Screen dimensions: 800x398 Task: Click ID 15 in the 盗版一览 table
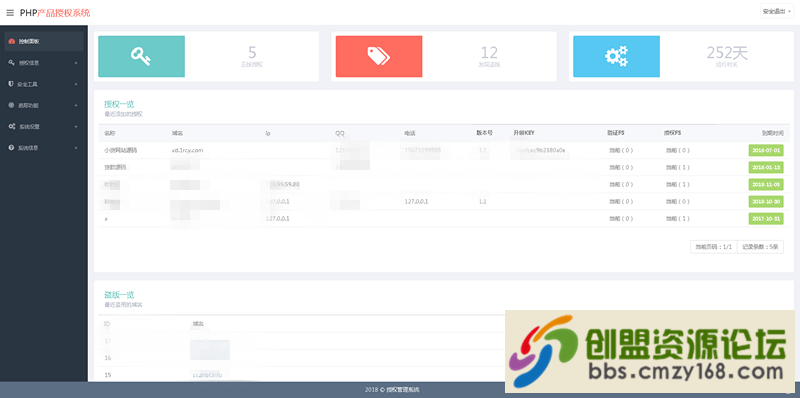(107, 375)
